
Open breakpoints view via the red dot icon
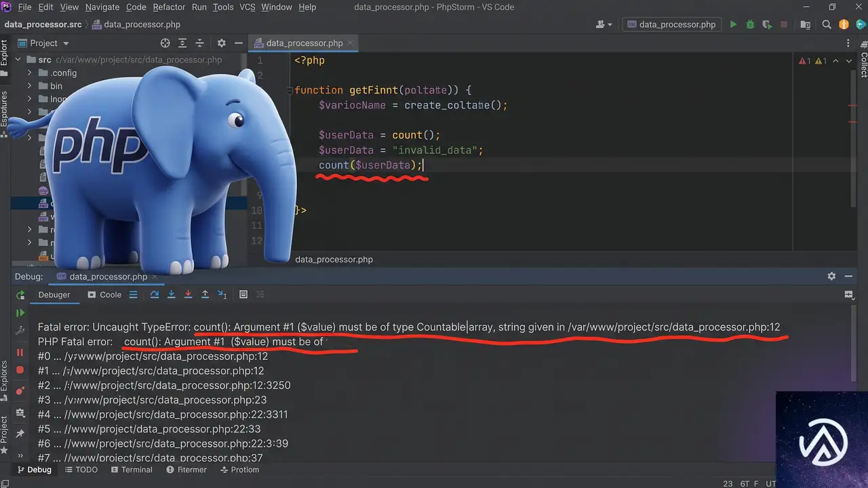pos(20,390)
